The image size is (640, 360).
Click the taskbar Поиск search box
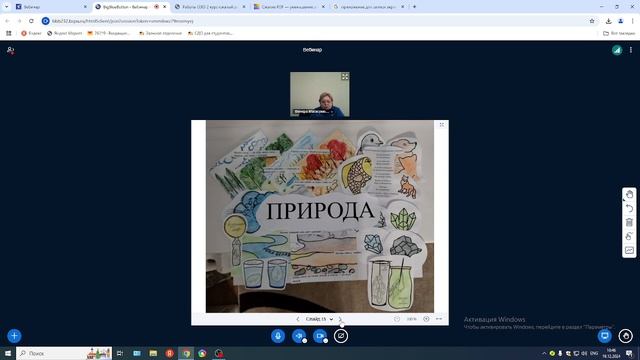pos(64,353)
